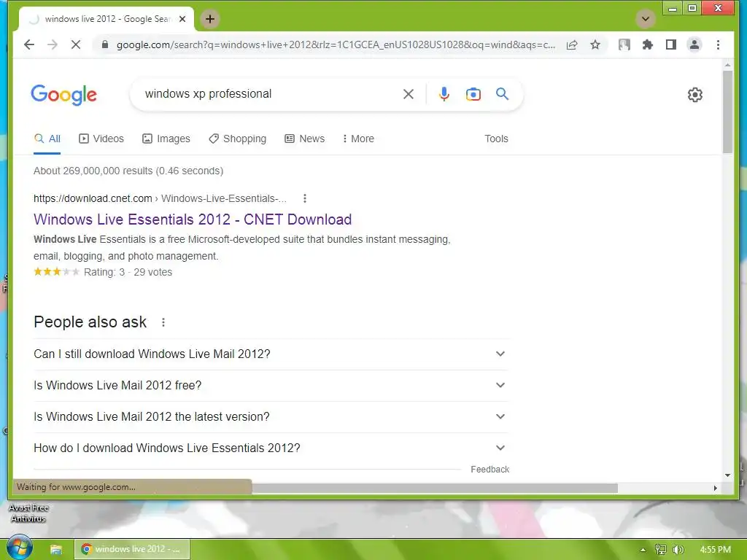Switch to Images results
This screenshot has height=560, width=747.
[166, 139]
